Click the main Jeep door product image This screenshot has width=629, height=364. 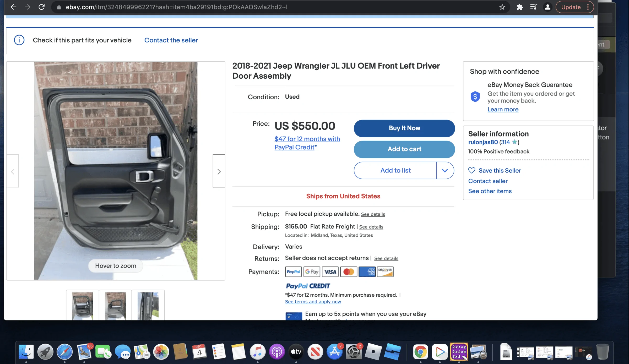[x=116, y=171]
